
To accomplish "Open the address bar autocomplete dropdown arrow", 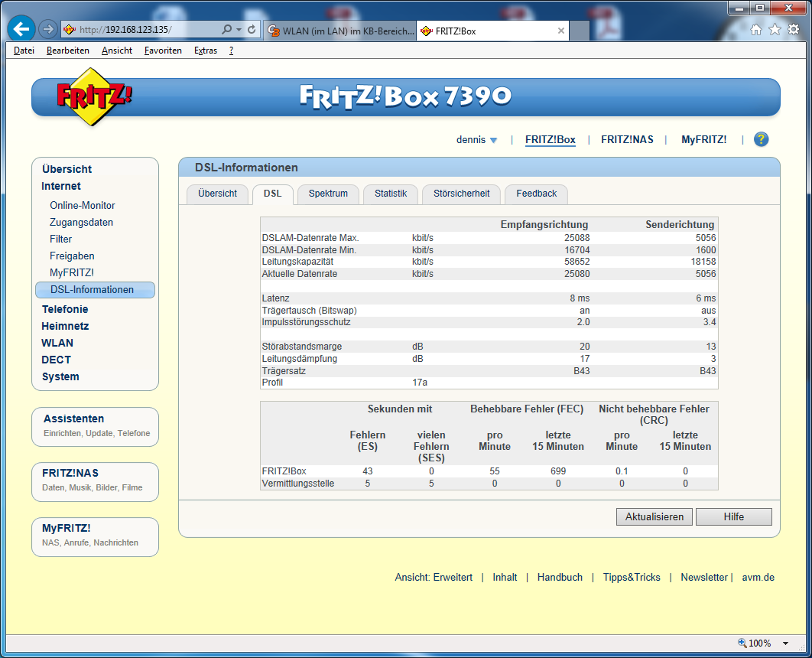I will tap(239, 30).
